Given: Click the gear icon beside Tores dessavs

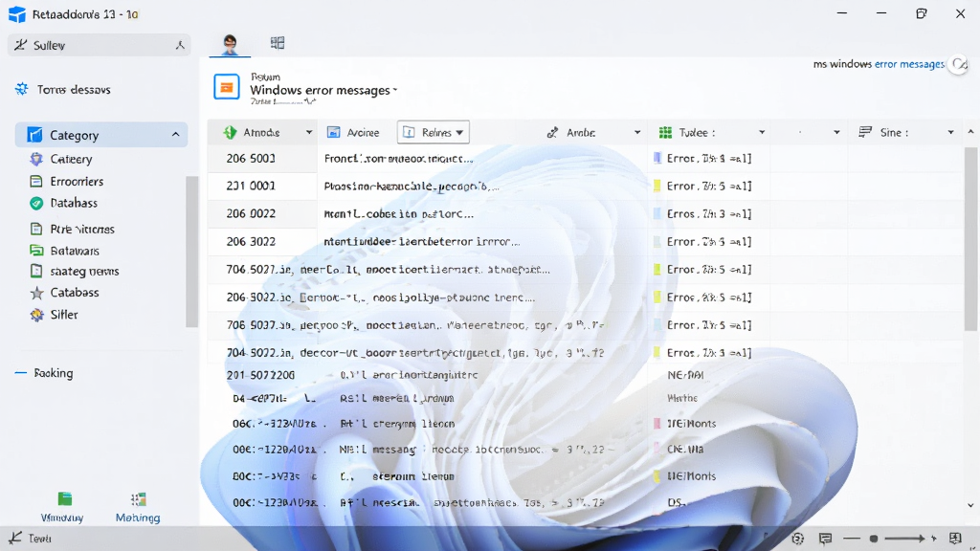Looking at the screenshot, I should pos(22,89).
